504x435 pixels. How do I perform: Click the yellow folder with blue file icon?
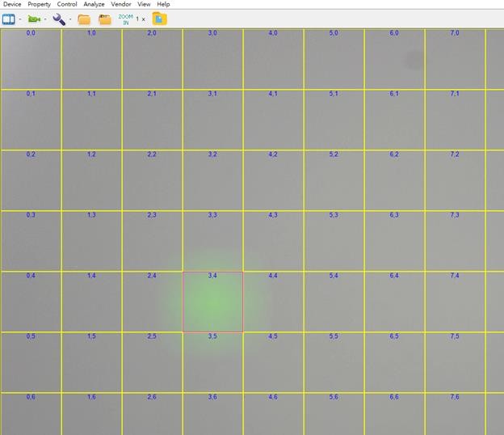[x=160, y=19]
